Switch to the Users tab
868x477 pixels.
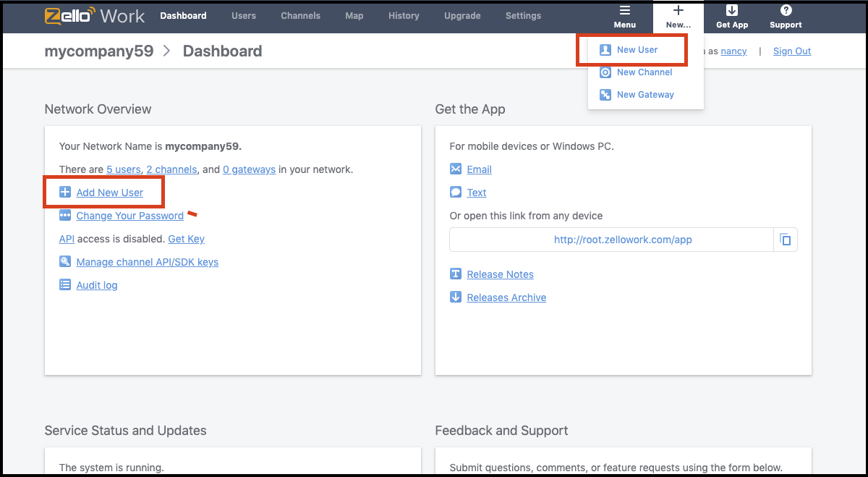(x=243, y=15)
